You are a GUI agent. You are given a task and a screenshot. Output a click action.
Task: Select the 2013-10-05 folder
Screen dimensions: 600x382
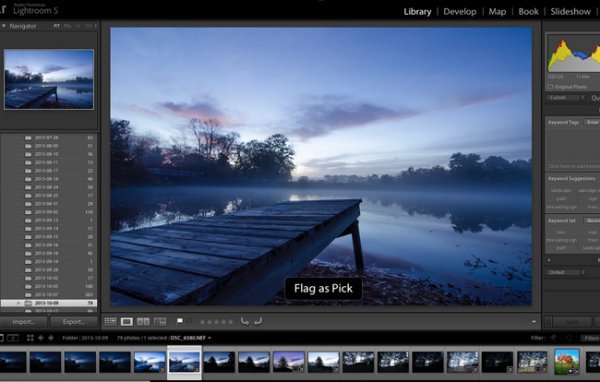49,286
